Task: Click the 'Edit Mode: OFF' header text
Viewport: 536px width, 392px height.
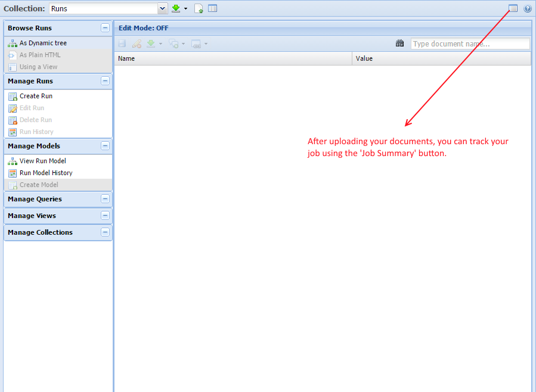Action: [144, 28]
